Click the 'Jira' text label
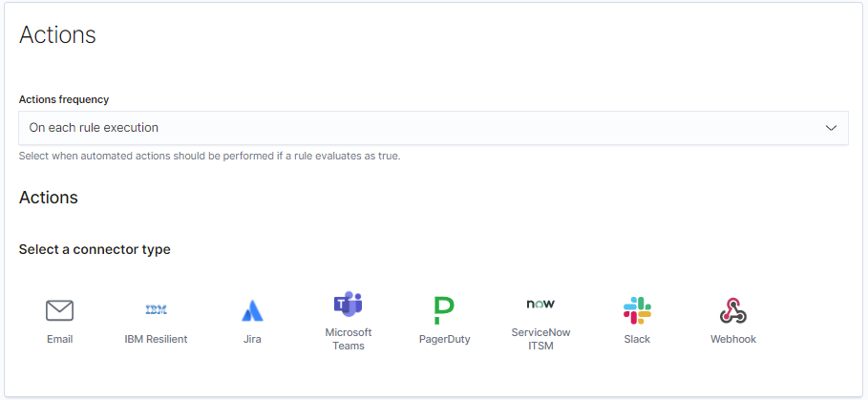This screenshot has height=400, width=868. [x=252, y=339]
